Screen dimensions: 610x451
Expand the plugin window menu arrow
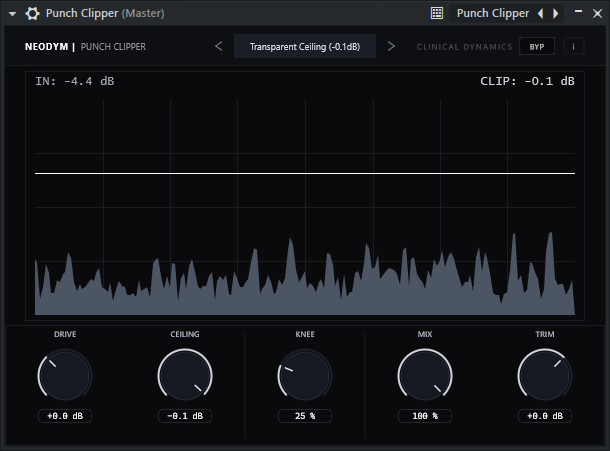pos(12,14)
